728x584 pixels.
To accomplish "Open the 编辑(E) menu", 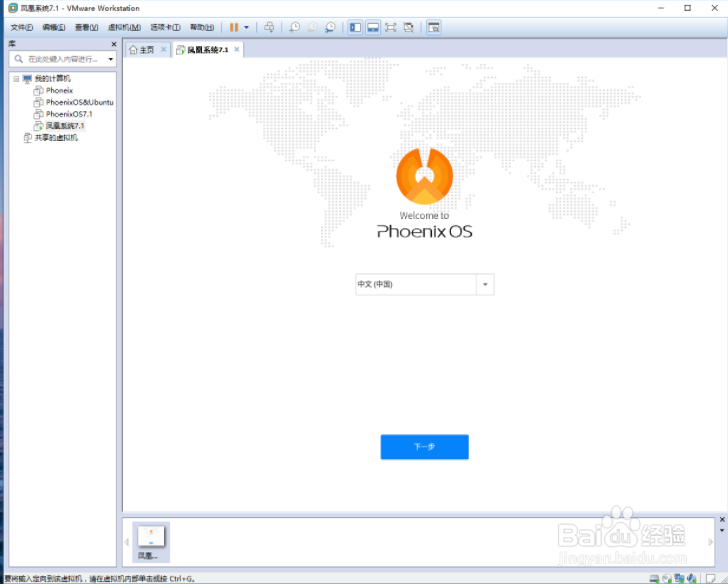I will click(x=54, y=27).
